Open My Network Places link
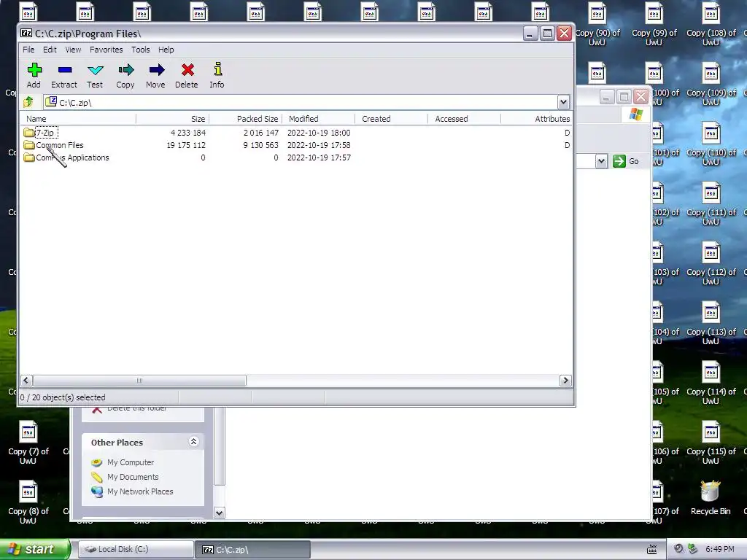Screen dimensions: 747x560 (140, 491)
